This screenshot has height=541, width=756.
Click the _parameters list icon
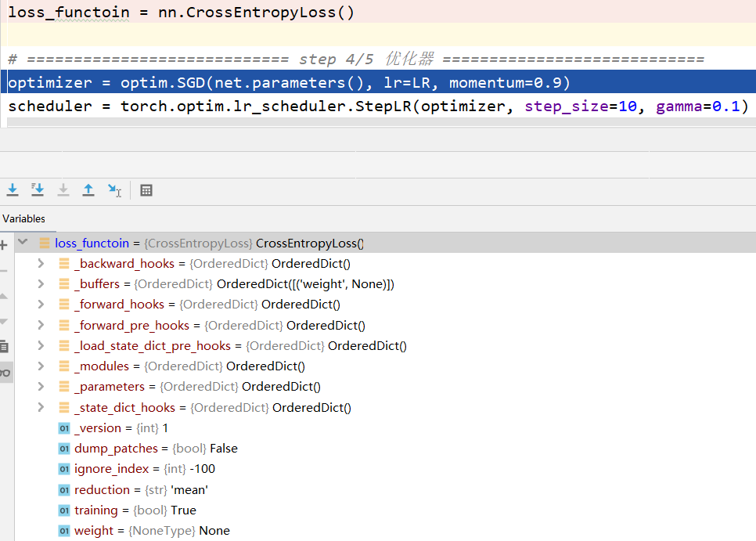[x=64, y=386]
